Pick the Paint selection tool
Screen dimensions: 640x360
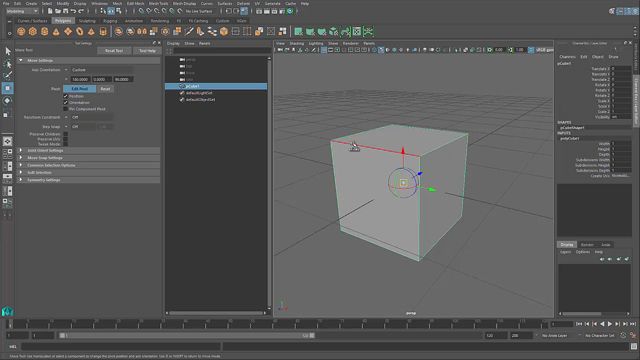click(8, 75)
